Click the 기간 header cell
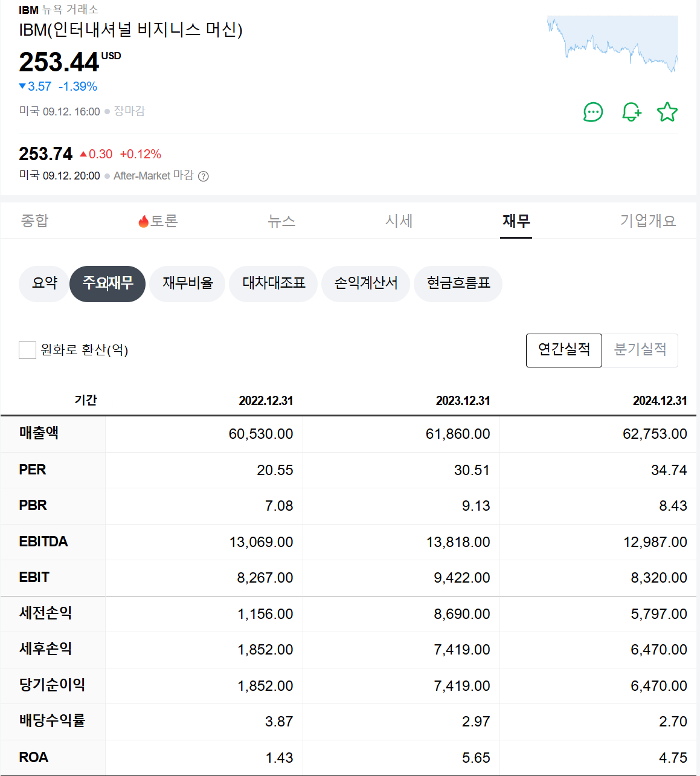This screenshot has height=776, width=700. tap(86, 400)
